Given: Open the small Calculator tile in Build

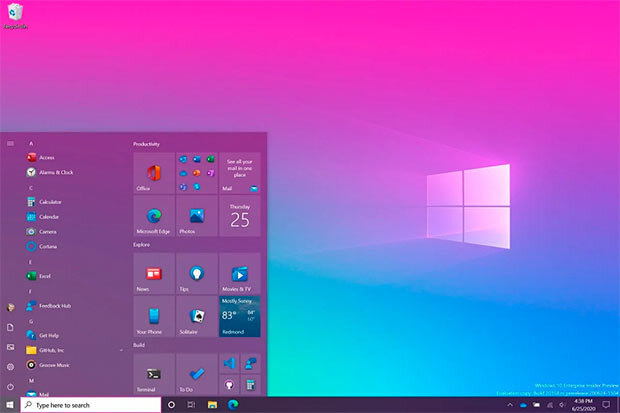Looking at the screenshot, I should pos(251,385).
